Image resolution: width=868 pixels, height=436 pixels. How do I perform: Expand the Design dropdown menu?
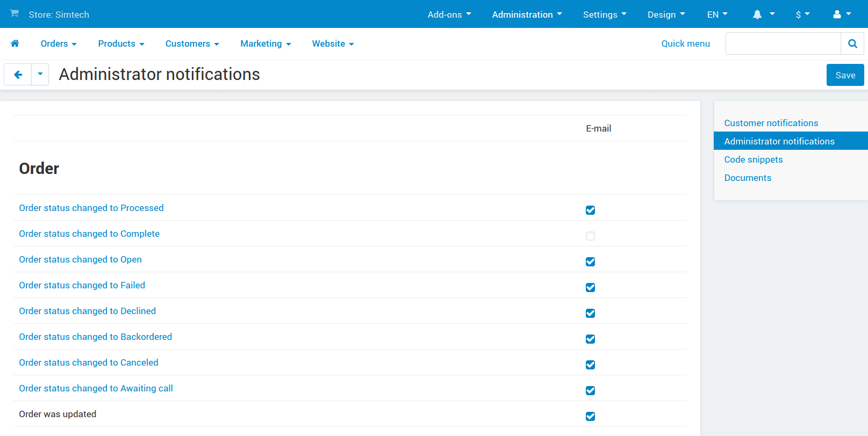click(666, 14)
